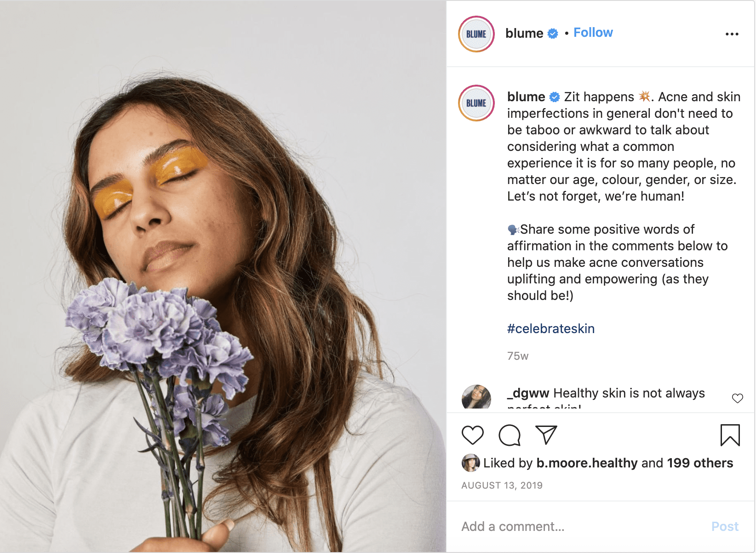Click the Follow link next to blume
This screenshot has height=553, width=756.
coord(593,33)
